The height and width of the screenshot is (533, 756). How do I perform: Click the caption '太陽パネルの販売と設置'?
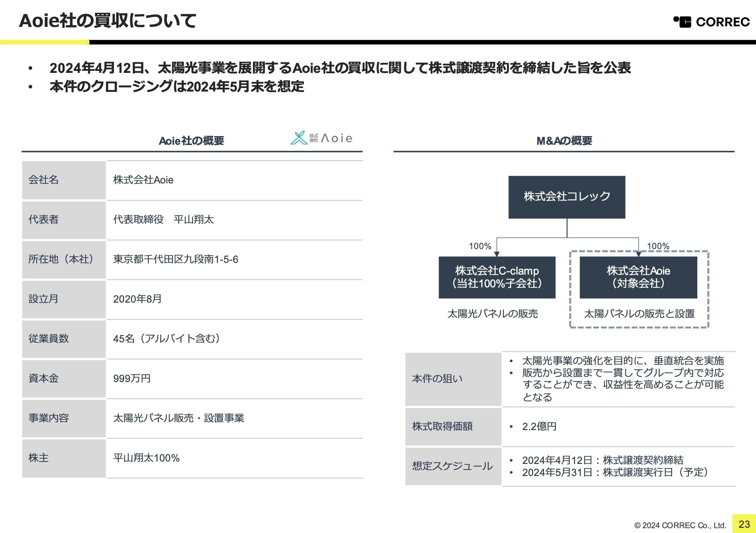[639, 314]
